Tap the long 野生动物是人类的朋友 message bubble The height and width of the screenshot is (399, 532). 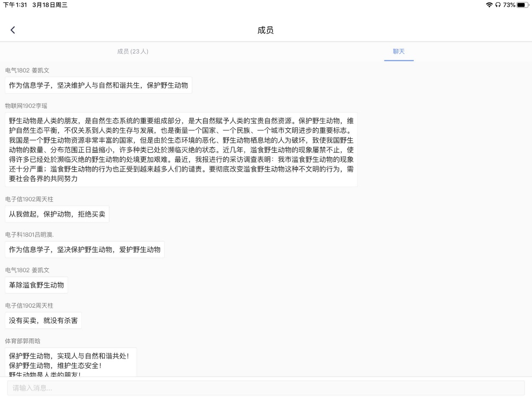click(181, 150)
